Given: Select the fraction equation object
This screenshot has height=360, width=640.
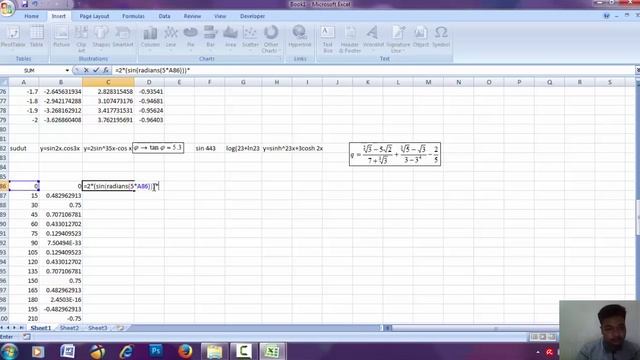Looking at the screenshot, I should (x=395, y=154).
